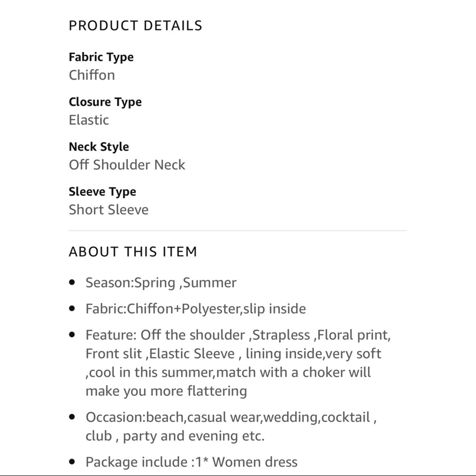Click the Elastic closure value
This screenshot has height=476, width=476.
(89, 120)
